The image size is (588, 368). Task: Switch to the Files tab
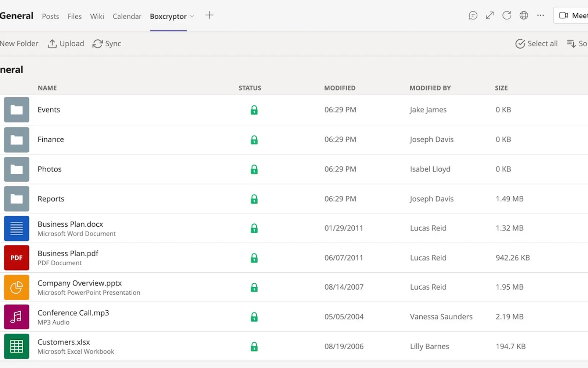tap(75, 16)
